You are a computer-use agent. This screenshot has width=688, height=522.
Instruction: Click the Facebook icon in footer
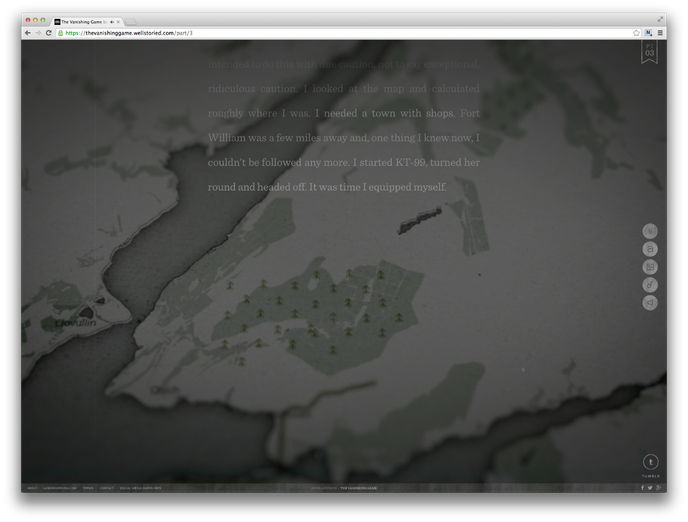point(642,488)
